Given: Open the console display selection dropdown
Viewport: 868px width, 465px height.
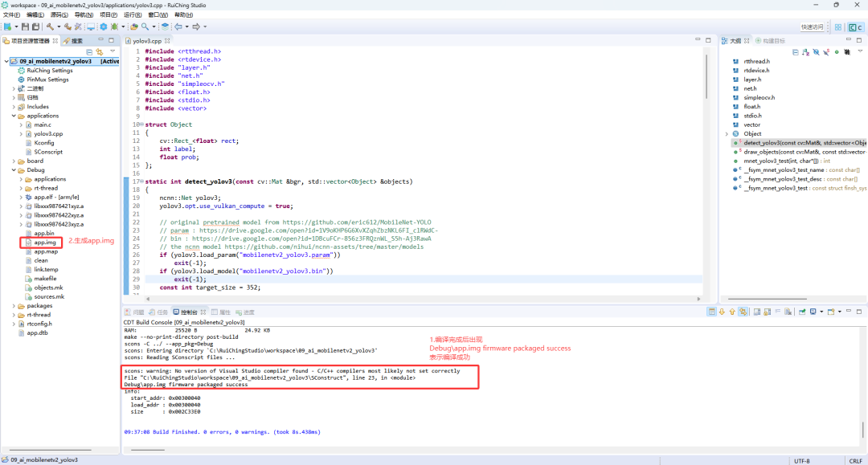Looking at the screenshot, I should pos(821,312).
